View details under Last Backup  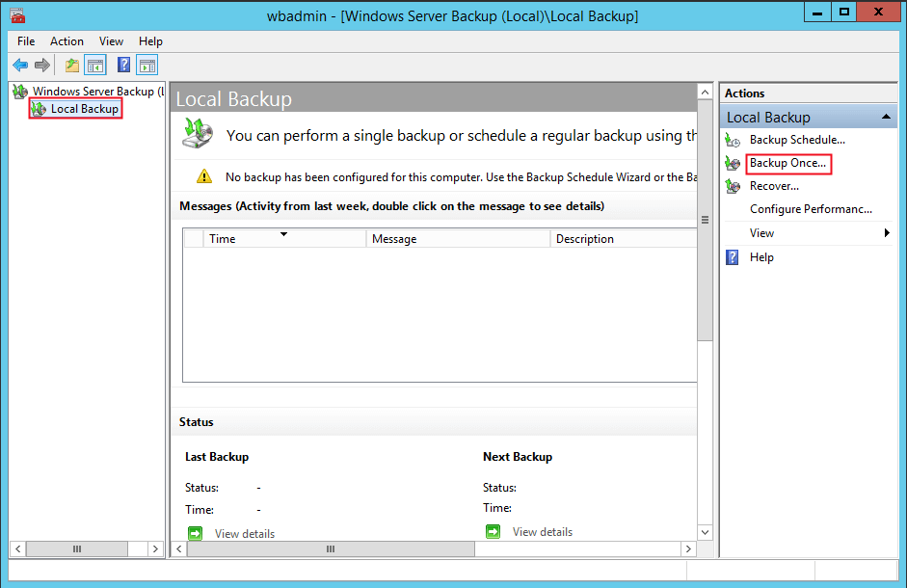(245, 534)
